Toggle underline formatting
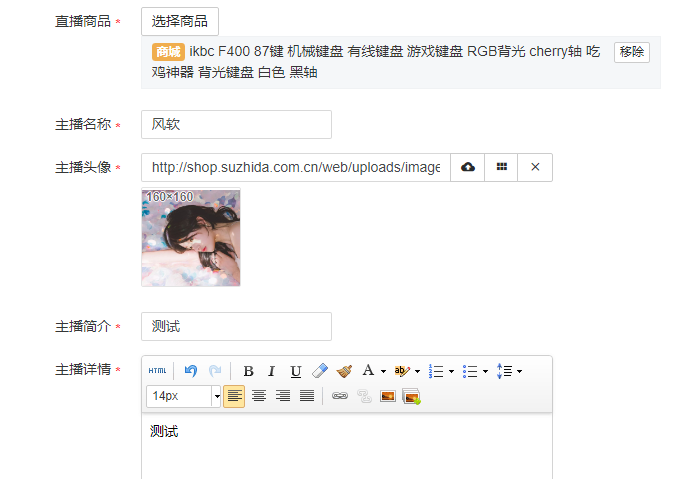This screenshot has width=689, height=479. (x=296, y=371)
